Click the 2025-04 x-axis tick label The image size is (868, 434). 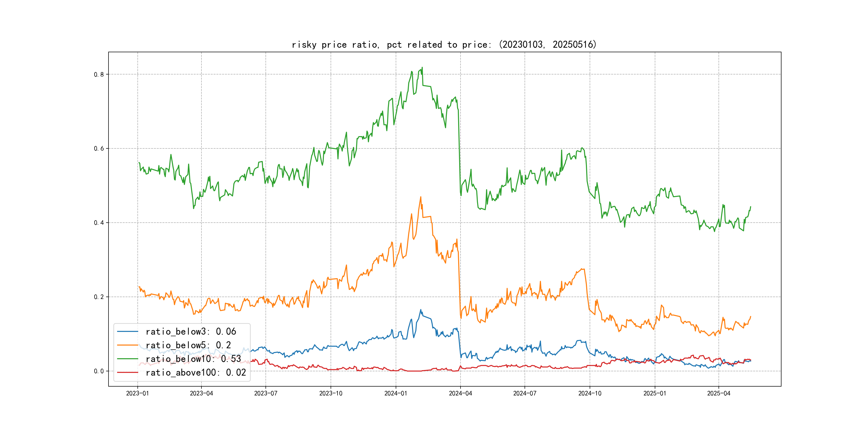(719, 393)
